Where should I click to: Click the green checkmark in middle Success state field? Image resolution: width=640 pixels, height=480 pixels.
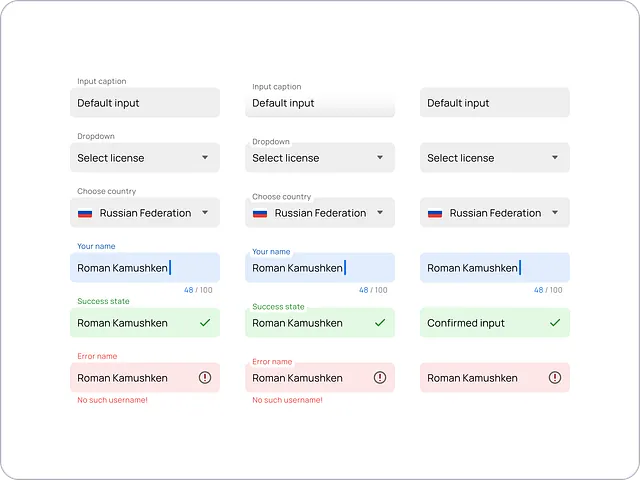(x=380, y=323)
